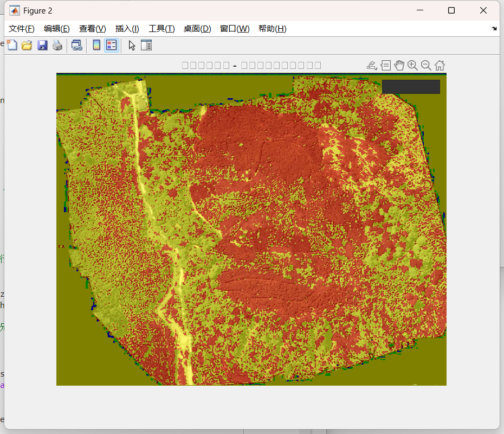Open file using the folder icon

click(x=27, y=46)
